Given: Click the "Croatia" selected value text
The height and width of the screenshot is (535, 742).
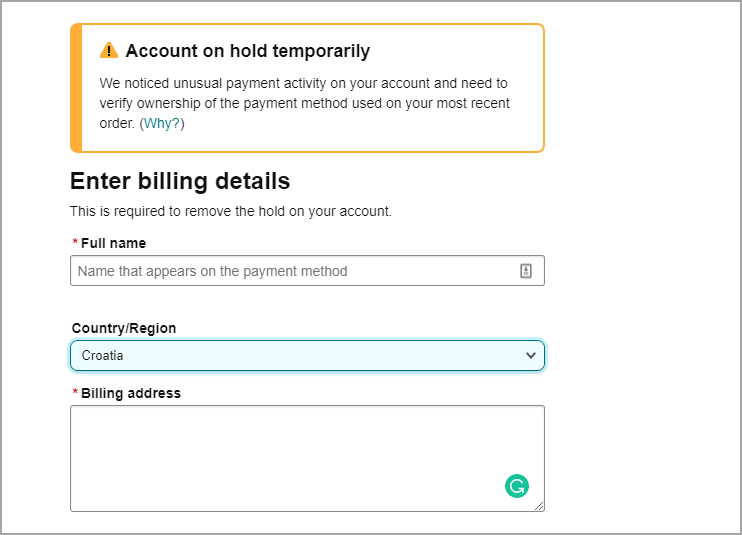Looking at the screenshot, I should (103, 355).
